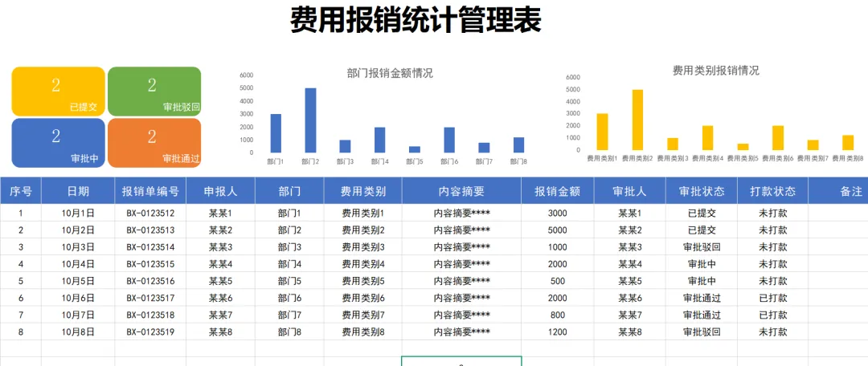Image resolution: width=868 pixels, height=366 pixels.
Task: Select the 审批状态 column header
Action: (702, 191)
